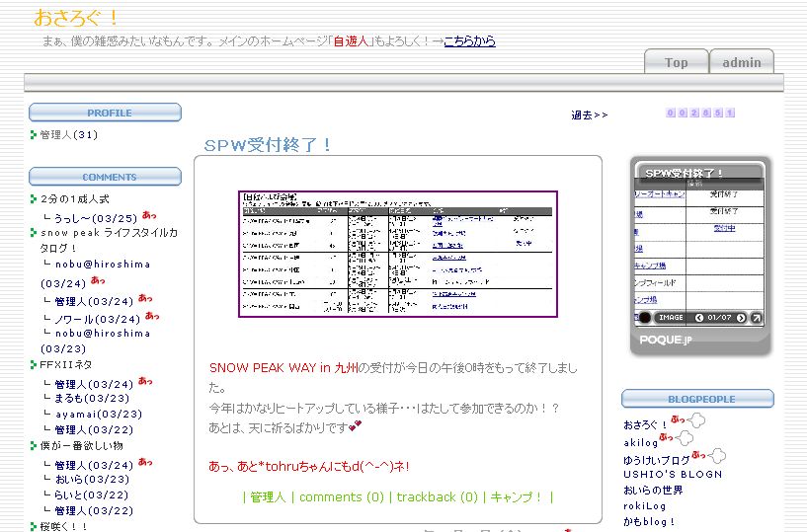Screen dimensions: 807x532
Task: Open the おさろぐ! BlogPeople link
Action: (645, 425)
